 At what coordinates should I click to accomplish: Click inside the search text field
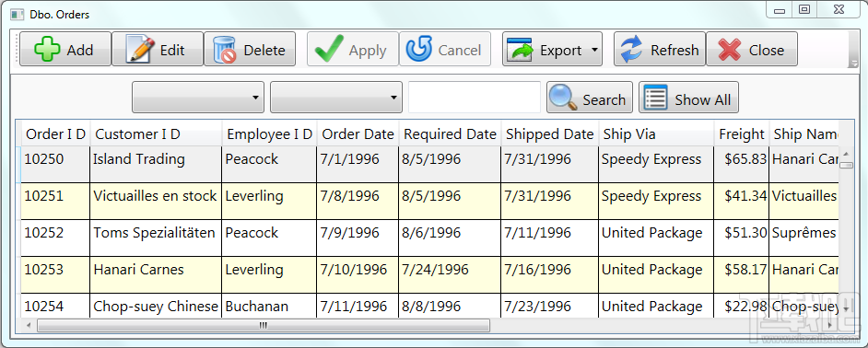tap(475, 97)
